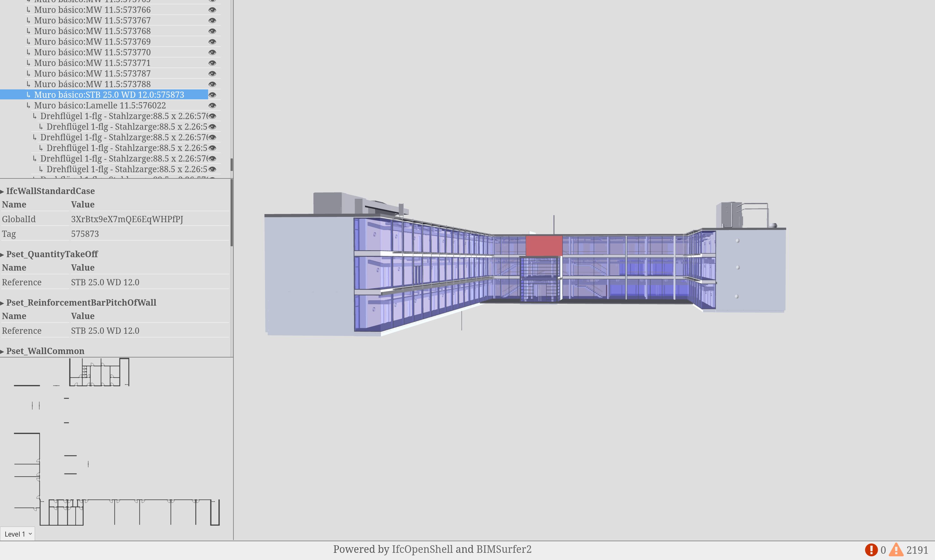Click the properties panel vertical scrollbar

pyautogui.click(x=231, y=213)
